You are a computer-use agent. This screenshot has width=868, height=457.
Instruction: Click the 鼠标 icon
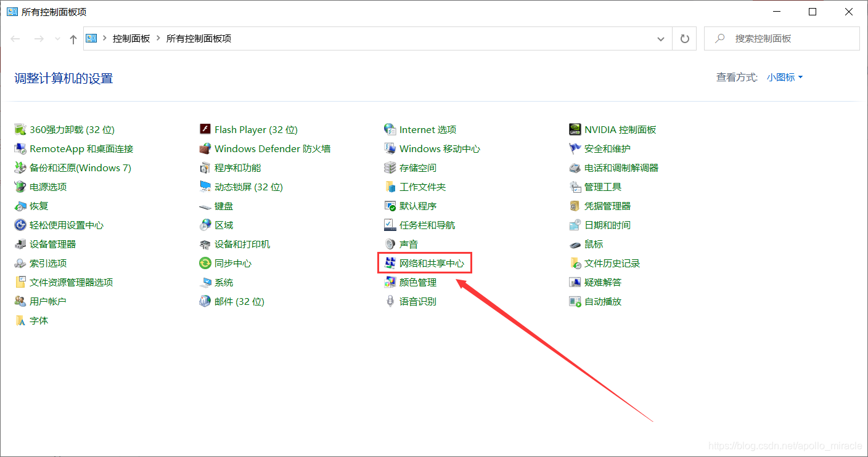575,244
